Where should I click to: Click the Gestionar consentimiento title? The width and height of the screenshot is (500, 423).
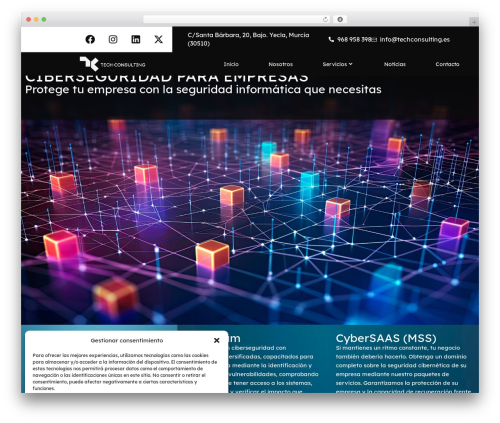coord(127,340)
